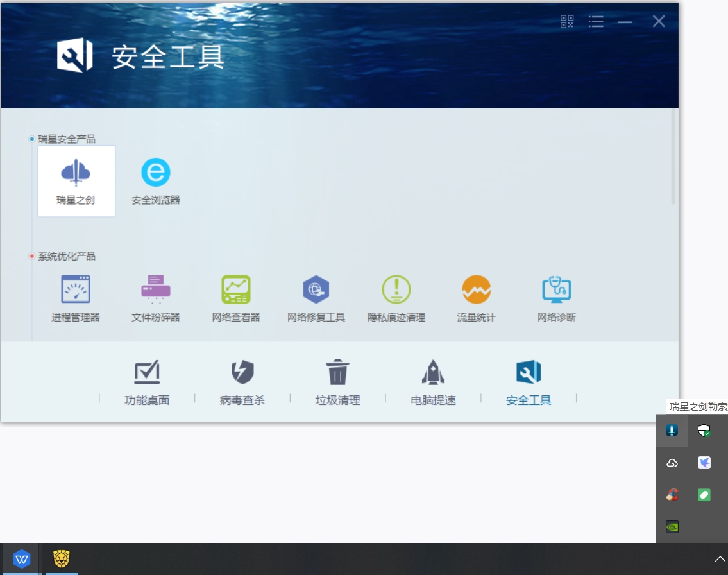Click the vertical scrollbar of tools list

point(673,157)
